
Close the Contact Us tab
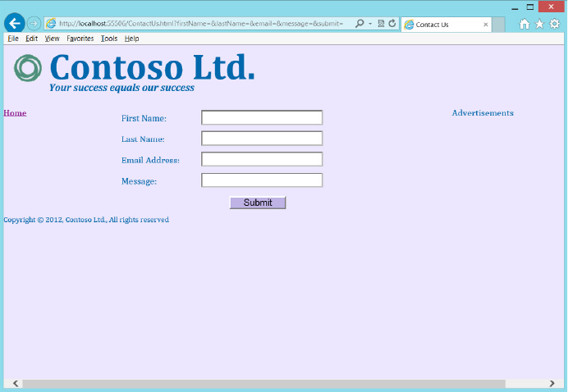[485, 25]
